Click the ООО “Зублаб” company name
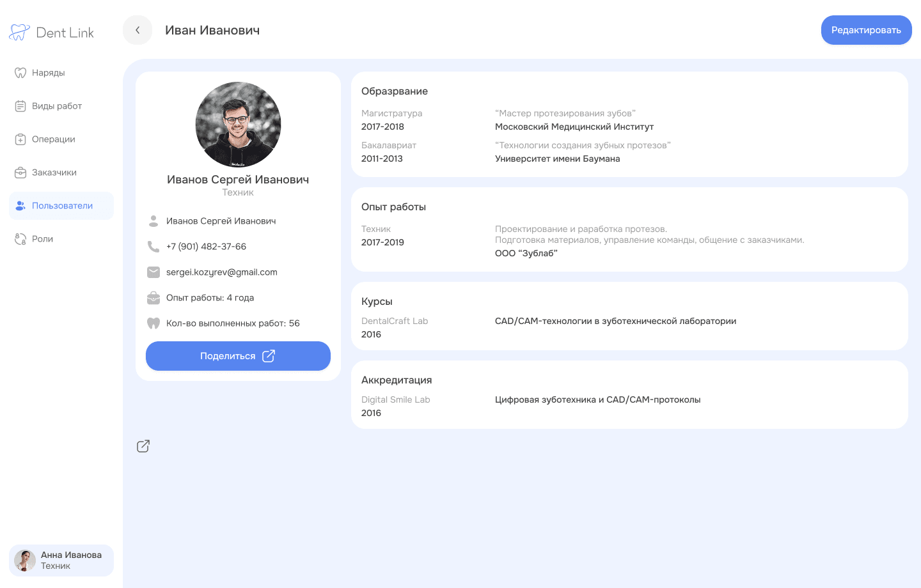The height and width of the screenshot is (588, 921). click(526, 253)
